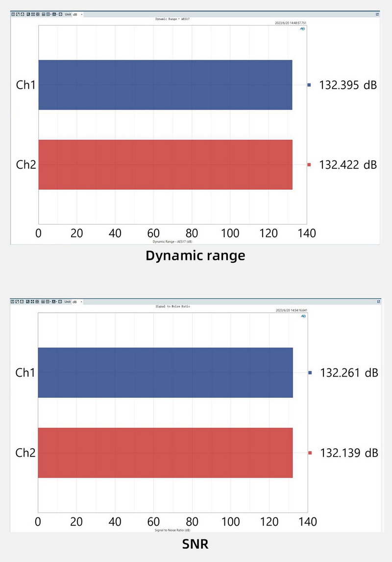The width and height of the screenshot is (392, 562).
Task: Click the zoom magnifier icon in SNR toolbar
Action: (28, 302)
